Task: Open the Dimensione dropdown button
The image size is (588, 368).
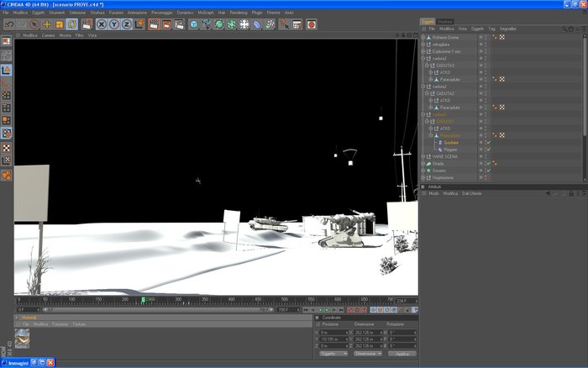Action: pyautogui.click(x=368, y=354)
